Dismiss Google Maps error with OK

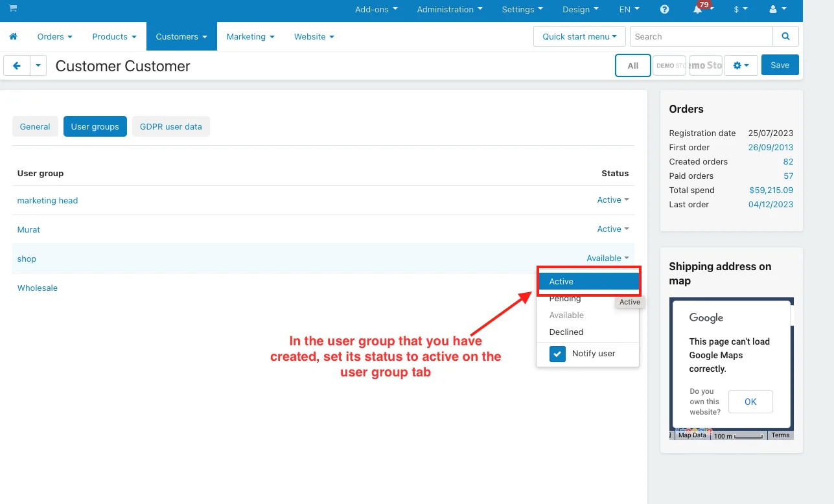tap(750, 402)
